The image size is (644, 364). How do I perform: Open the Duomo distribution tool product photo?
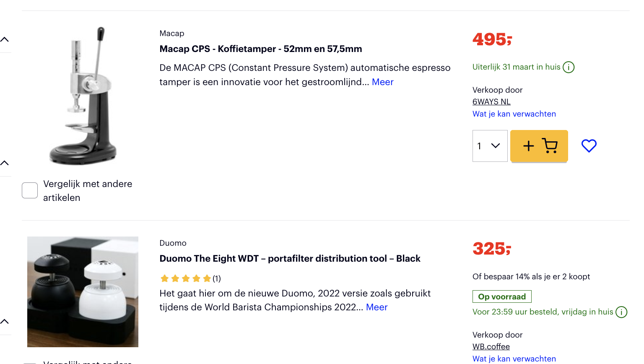point(83,292)
